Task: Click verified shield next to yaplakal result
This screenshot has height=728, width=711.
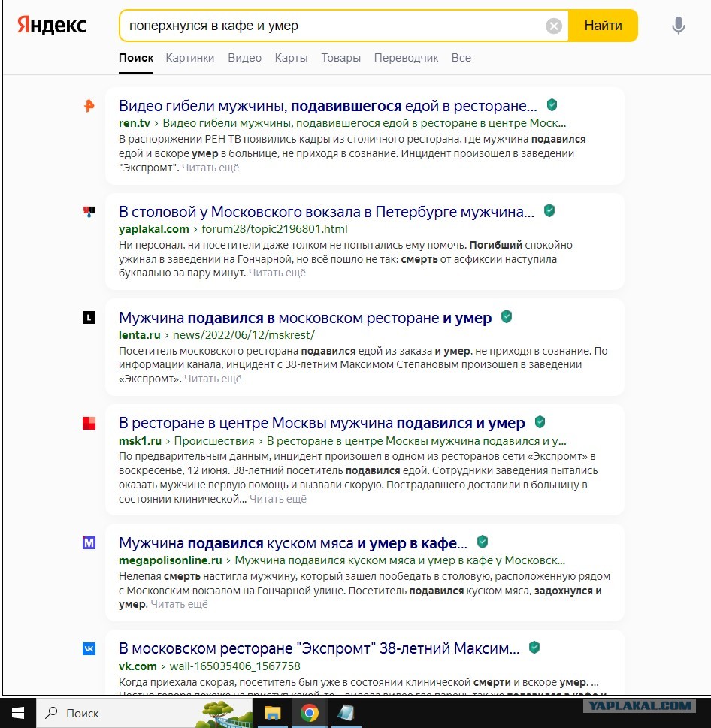Action: (549, 211)
